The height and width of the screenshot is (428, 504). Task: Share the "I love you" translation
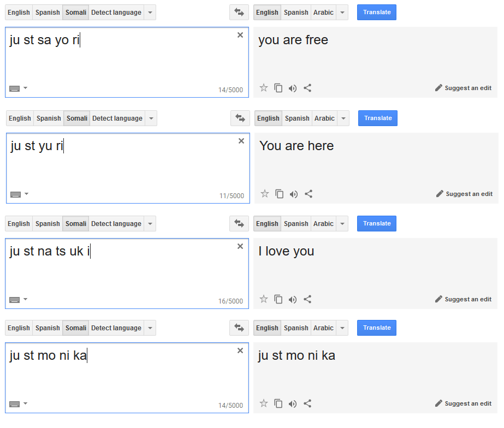pyautogui.click(x=309, y=299)
